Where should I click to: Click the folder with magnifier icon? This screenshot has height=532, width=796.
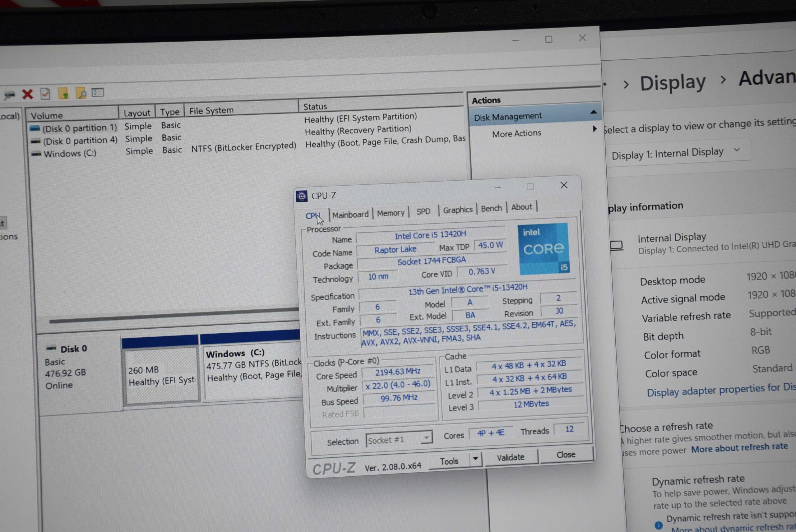click(x=81, y=93)
